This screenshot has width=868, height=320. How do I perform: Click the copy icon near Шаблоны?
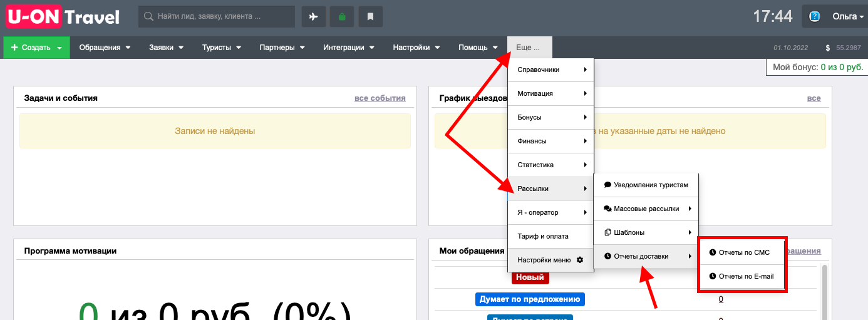pos(607,232)
